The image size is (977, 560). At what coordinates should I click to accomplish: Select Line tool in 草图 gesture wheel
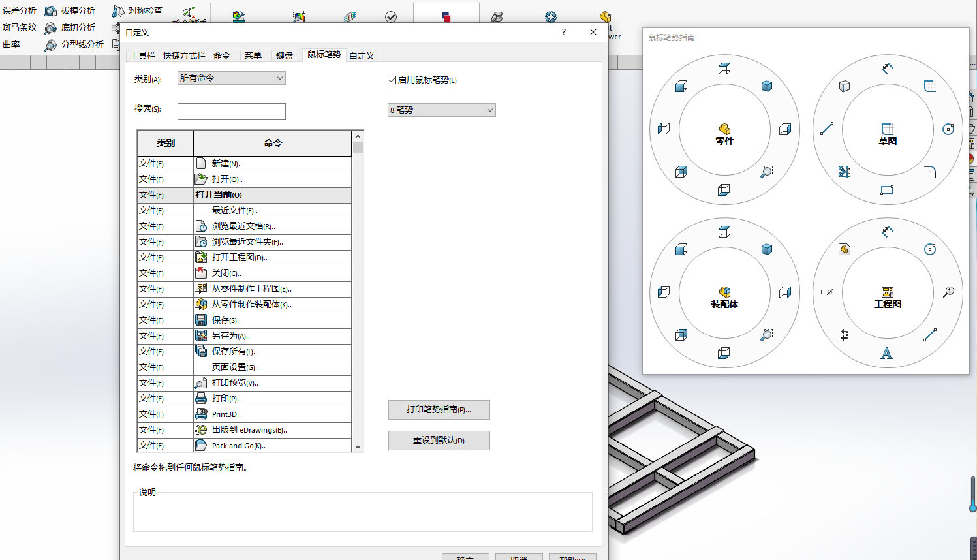(827, 129)
